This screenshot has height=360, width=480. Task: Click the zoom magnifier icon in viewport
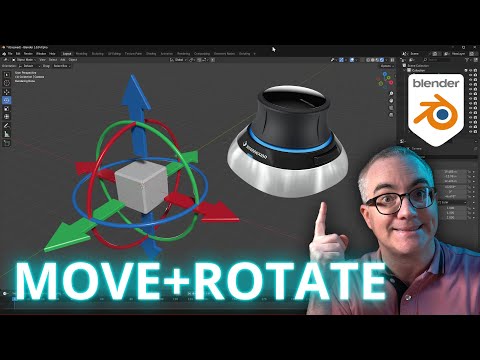tap(391, 94)
